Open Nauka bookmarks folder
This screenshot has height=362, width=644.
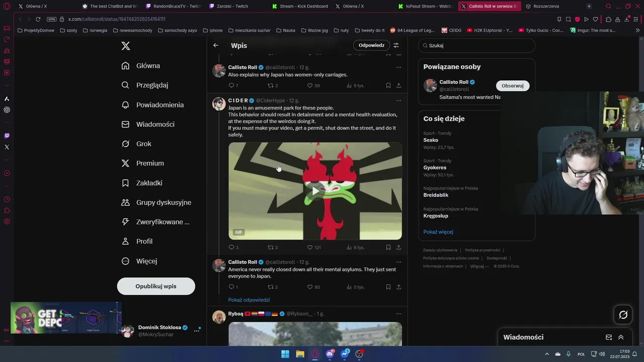click(285, 30)
